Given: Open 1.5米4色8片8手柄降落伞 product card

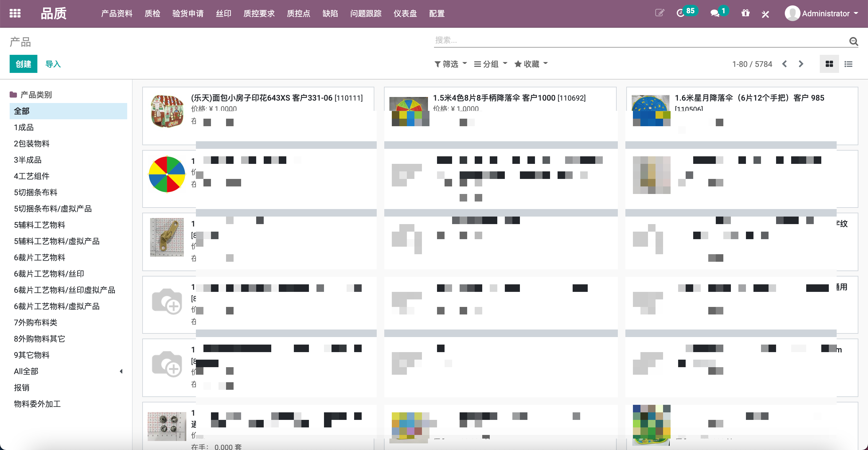Looking at the screenshot, I should click(500, 116).
